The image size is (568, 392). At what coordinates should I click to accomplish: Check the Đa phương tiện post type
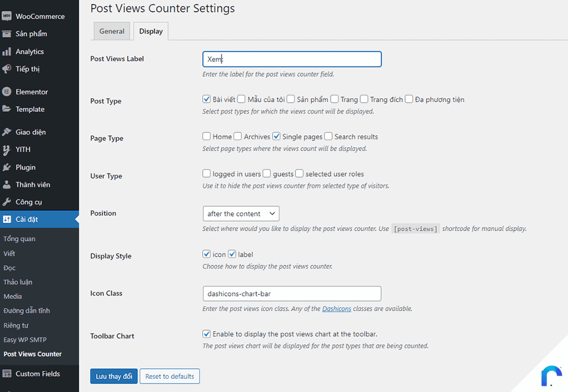coord(409,99)
